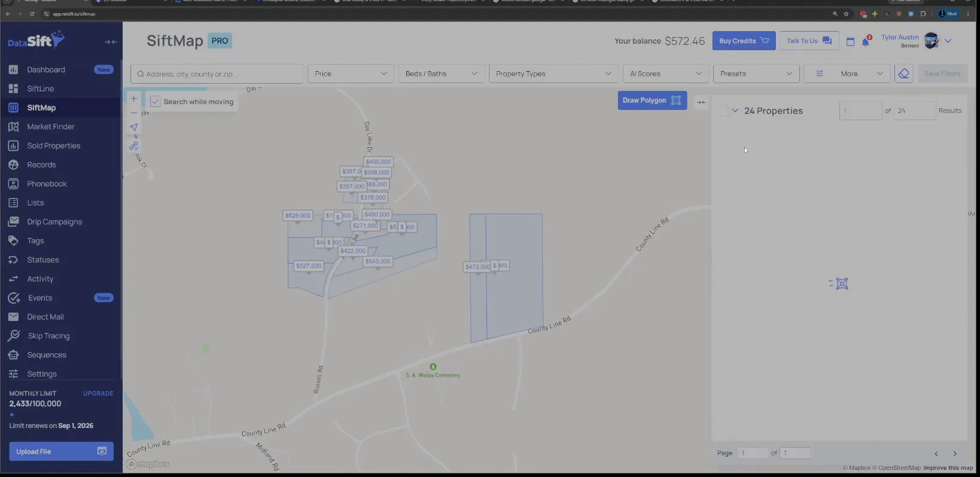Open the calendar icon in the header
Screen dimensions: 980x477
[x=850, y=41]
